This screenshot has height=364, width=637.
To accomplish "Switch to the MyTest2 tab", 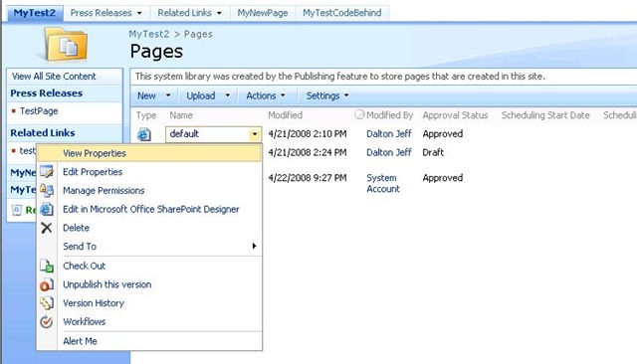I will 35,13.
